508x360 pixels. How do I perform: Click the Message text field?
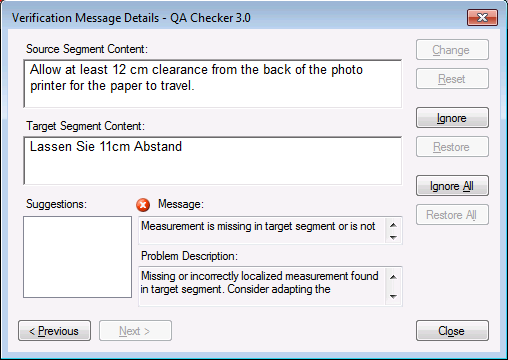262,230
